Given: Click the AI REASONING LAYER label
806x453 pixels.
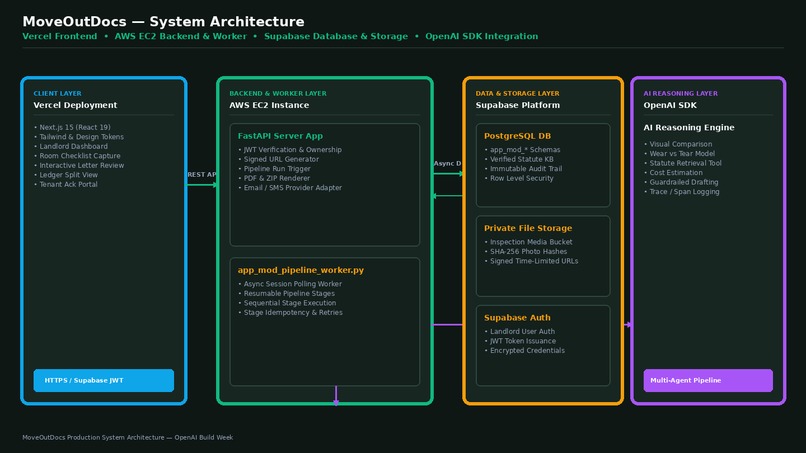Looking at the screenshot, I should click(681, 94).
